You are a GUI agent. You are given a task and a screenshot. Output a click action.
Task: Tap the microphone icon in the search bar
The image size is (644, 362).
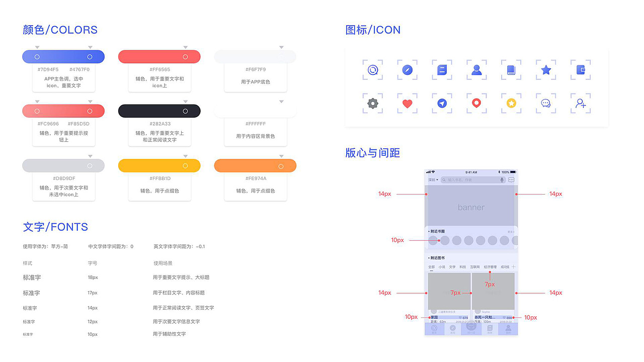coord(502,180)
